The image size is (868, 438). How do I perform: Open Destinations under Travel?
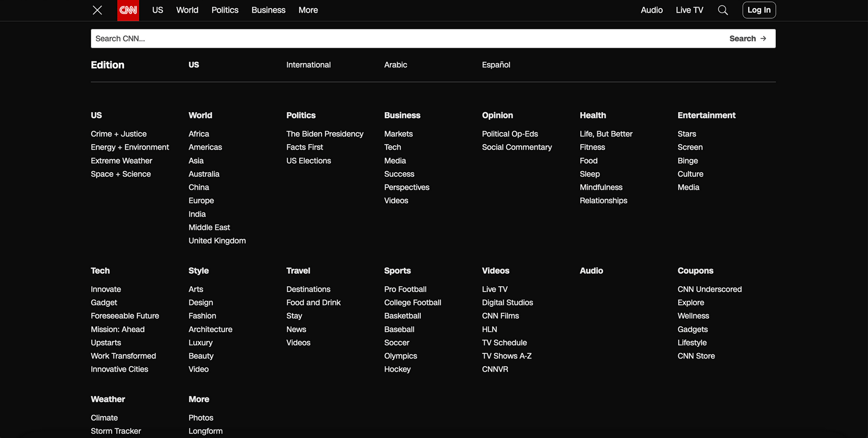[x=308, y=289]
